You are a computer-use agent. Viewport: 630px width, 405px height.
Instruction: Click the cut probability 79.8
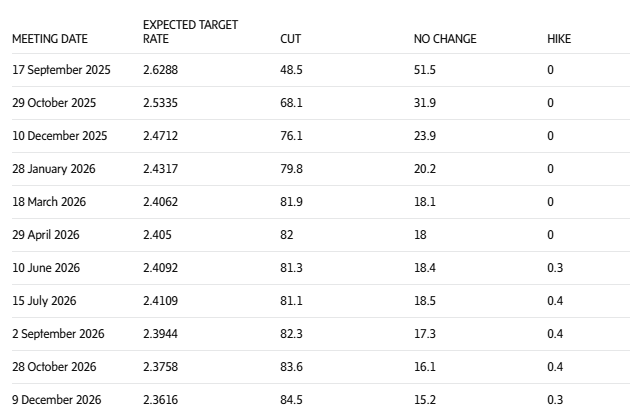[291, 169]
